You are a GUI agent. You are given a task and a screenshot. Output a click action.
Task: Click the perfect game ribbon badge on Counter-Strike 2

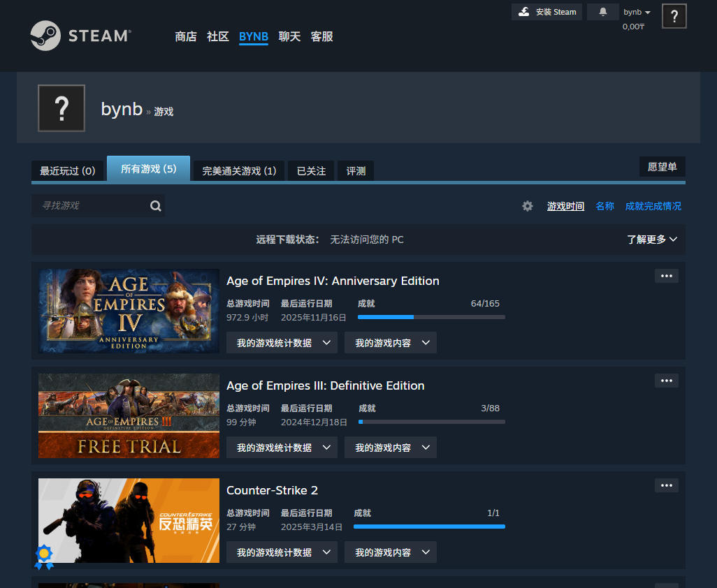click(x=44, y=556)
